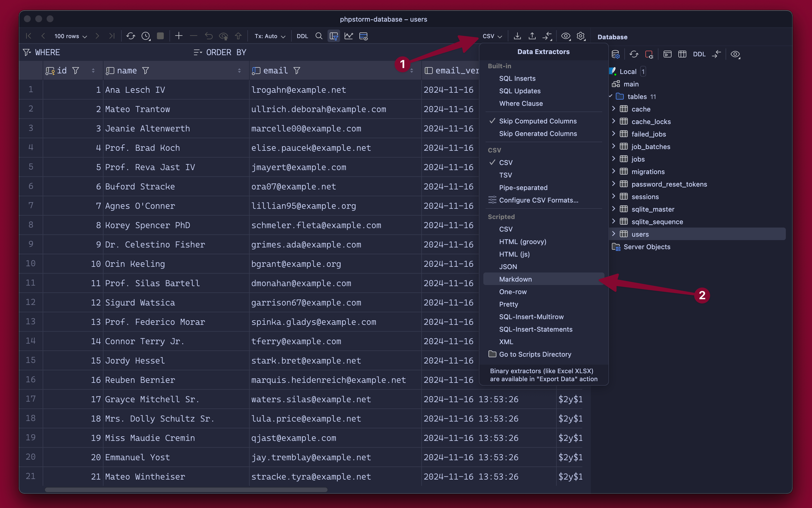Go to previous page of rows
The image size is (812, 508).
[43, 36]
